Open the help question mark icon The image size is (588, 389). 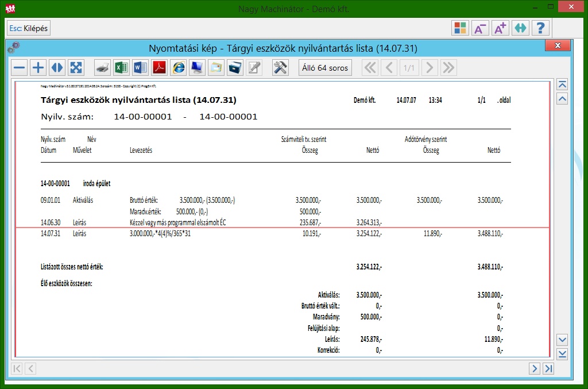tap(540, 28)
